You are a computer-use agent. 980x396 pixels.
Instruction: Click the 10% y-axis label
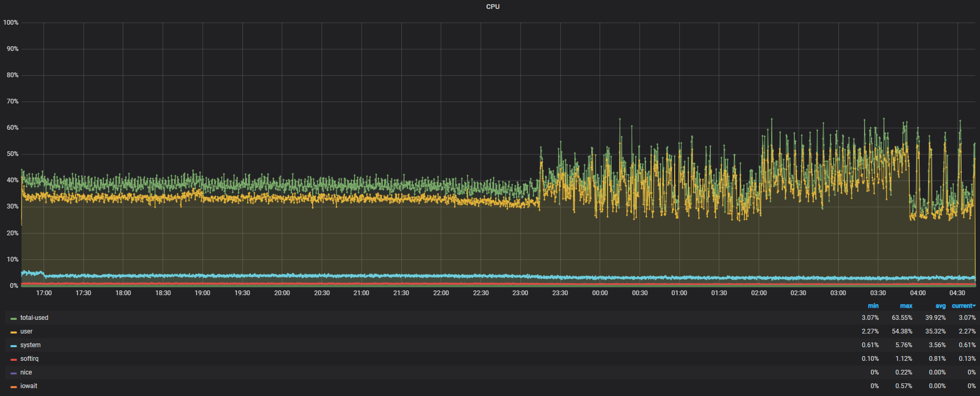13,259
